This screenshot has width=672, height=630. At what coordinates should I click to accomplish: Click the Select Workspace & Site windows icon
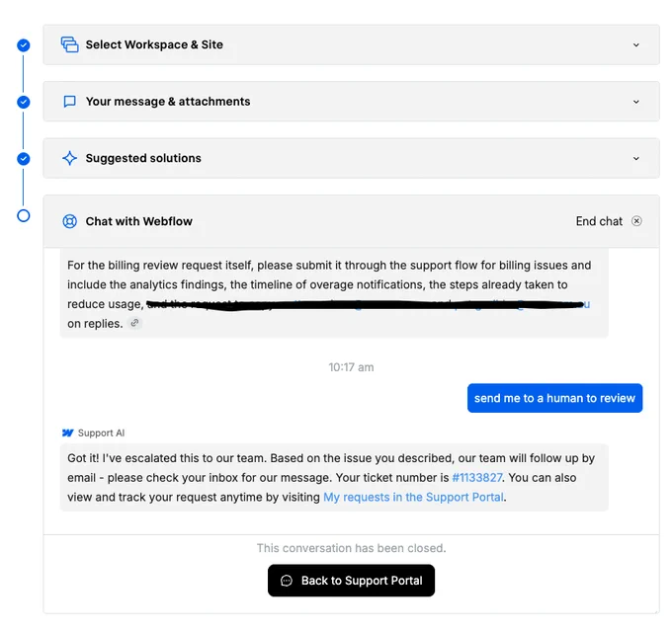[69, 44]
